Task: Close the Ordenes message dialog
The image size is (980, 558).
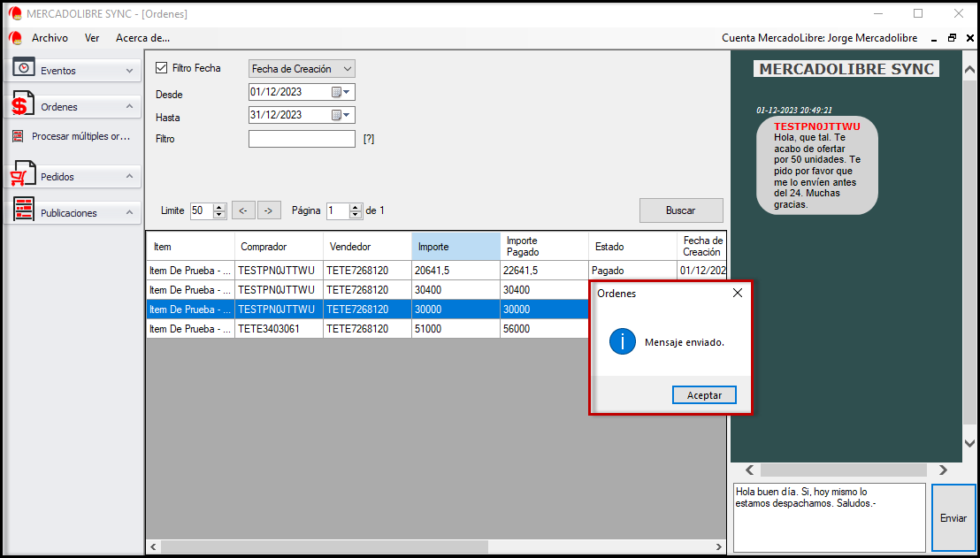Action: (x=738, y=293)
